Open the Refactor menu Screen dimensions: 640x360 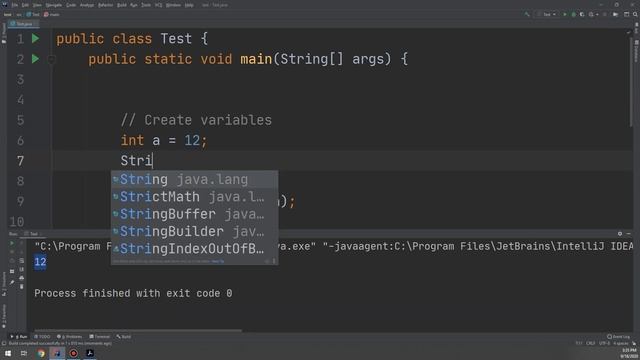[105, 5]
